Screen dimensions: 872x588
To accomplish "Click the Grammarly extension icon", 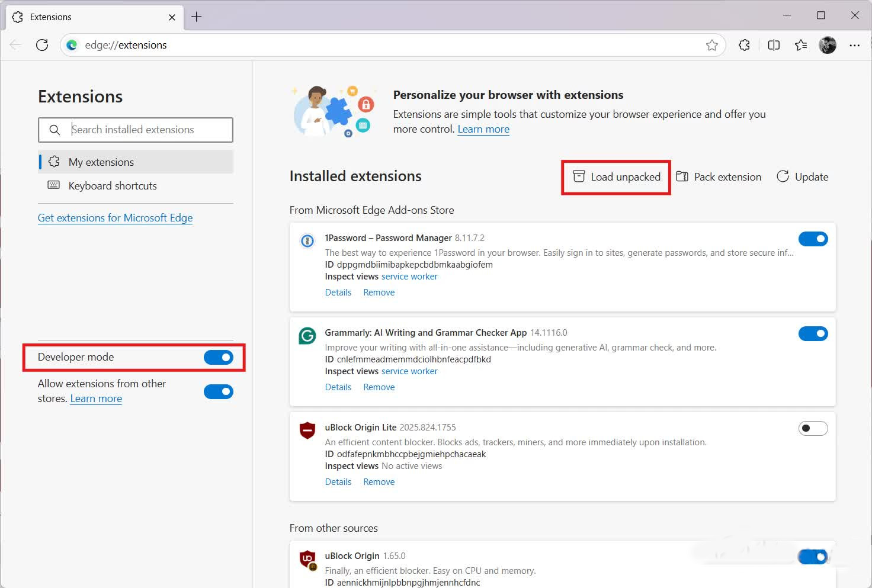I will coord(307,336).
